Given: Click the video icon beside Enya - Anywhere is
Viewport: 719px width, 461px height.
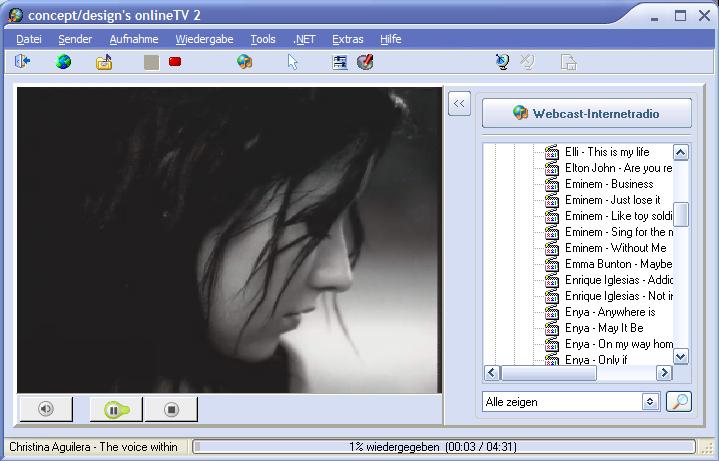Looking at the screenshot, I should [x=552, y=313].
